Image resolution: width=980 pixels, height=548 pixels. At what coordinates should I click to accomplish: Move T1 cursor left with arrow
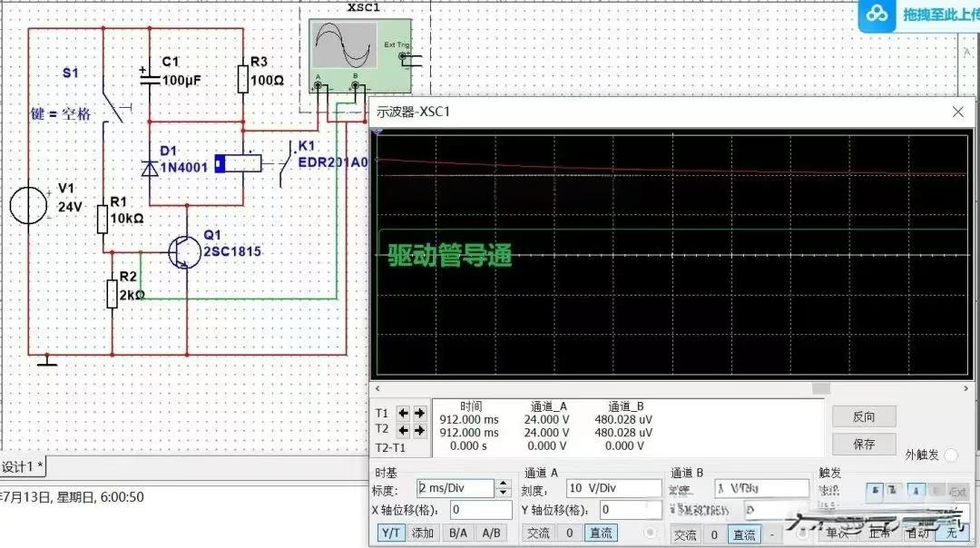[x=404, y=413]
